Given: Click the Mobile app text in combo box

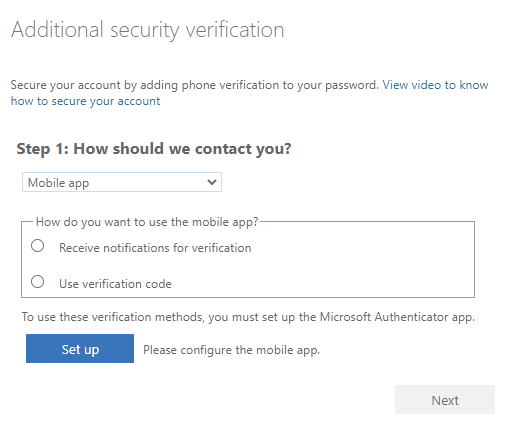Looking at the screenshot, I should pyautogui.click(x=58, y=183).
